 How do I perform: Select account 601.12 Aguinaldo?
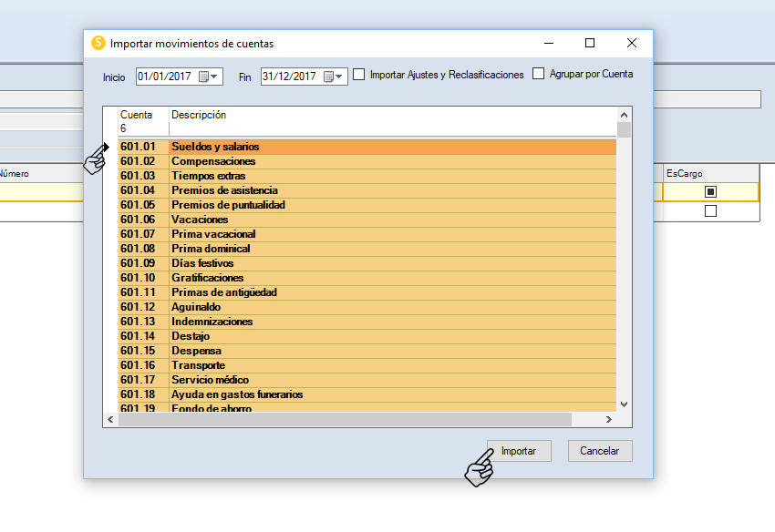tap(197, 307)
